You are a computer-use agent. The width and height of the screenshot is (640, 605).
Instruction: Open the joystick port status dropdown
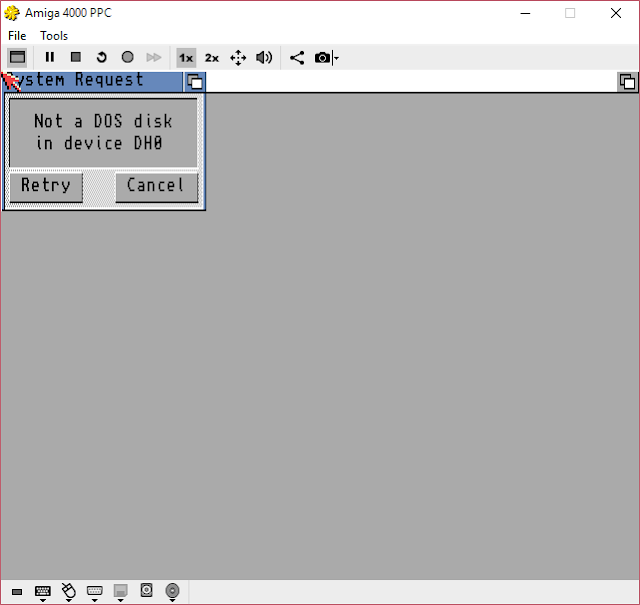pyautogui.click(x=94, y=593)
